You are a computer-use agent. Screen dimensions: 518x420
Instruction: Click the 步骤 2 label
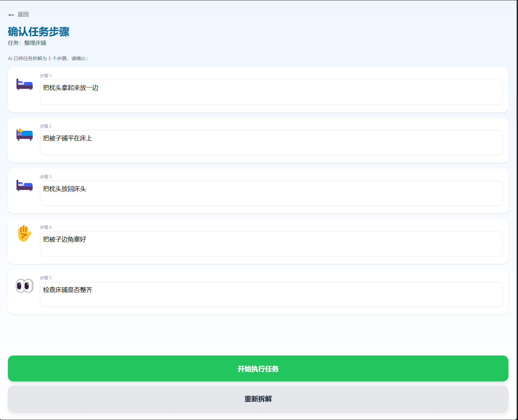[x=45, y=126]
